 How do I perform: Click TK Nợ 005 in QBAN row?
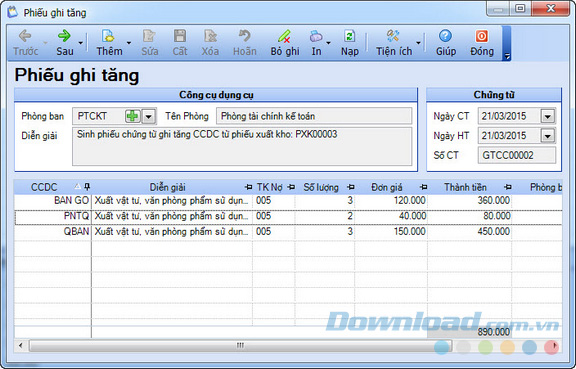274,232
